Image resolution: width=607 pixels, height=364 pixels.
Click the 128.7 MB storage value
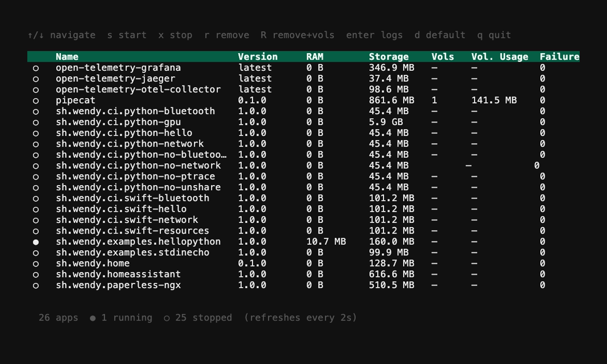coord(392,263)
